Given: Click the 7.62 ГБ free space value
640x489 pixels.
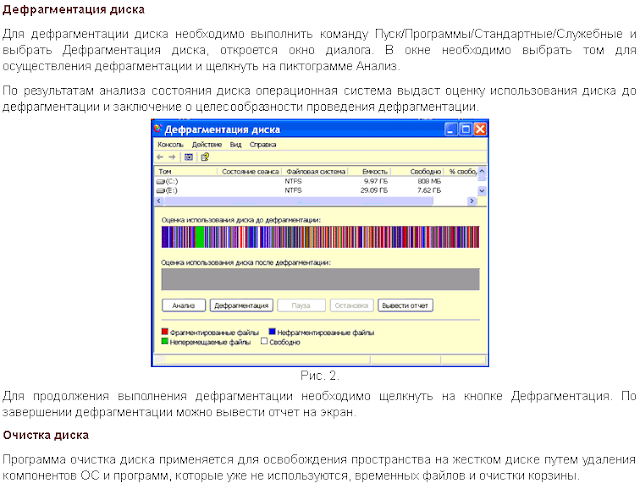Looking at the screenshot, I should click(429, 191).
